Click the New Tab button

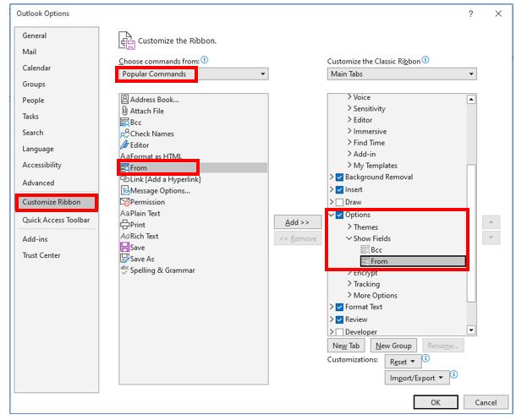pos(346,346)
